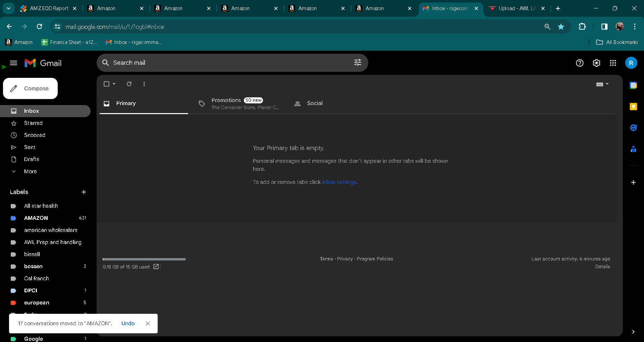Undo moving conversations to AMAZON

pos(128,324)
